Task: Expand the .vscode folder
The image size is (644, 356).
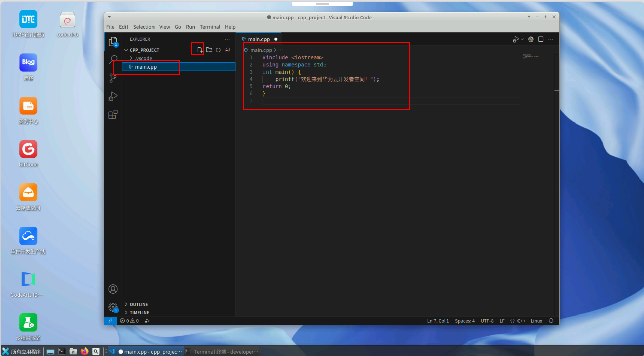Action: point(144,58)
